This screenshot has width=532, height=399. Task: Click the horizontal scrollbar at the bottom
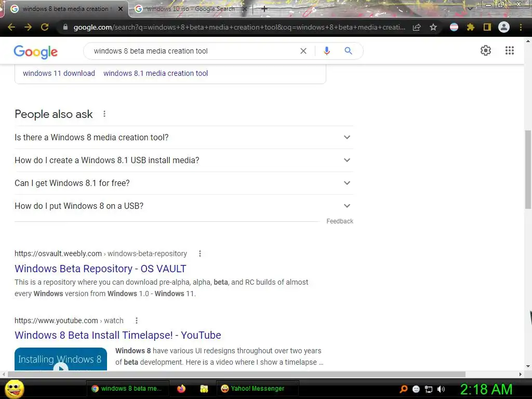pyautogui.click(x=236, y=374)
